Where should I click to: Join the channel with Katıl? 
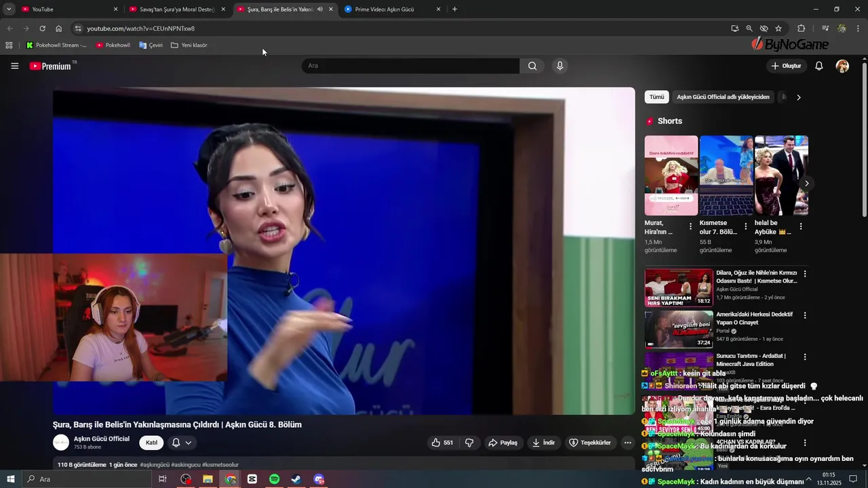(151, 443)
